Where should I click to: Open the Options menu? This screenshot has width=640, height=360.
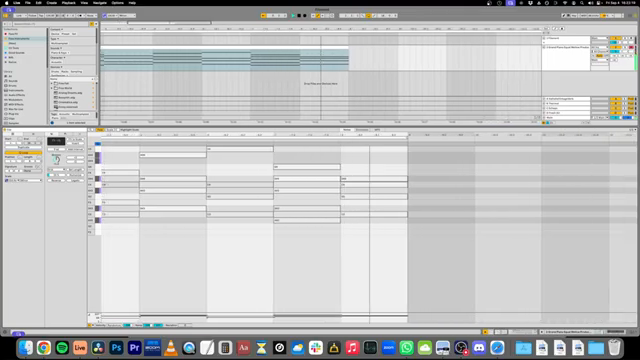coord(118,3)
